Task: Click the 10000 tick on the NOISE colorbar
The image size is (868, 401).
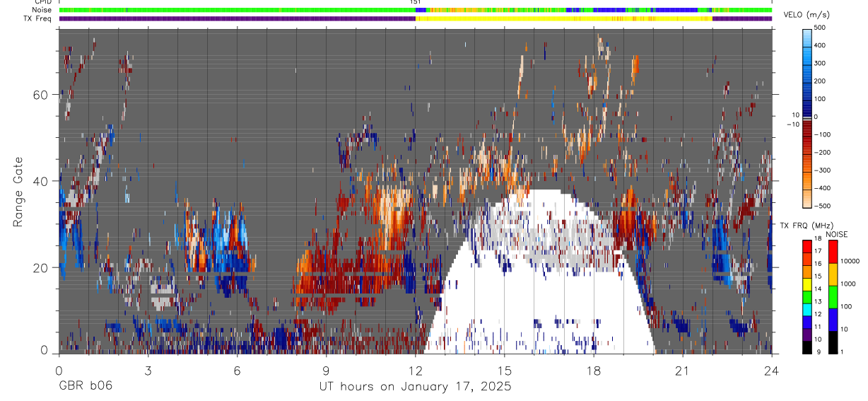Action: [x=850, y=262]
